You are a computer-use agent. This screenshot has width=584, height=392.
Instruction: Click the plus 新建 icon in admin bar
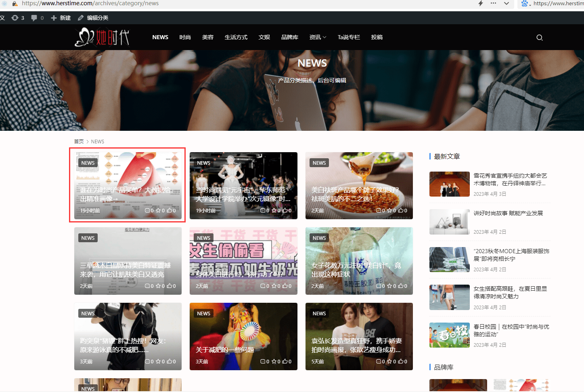54,18
